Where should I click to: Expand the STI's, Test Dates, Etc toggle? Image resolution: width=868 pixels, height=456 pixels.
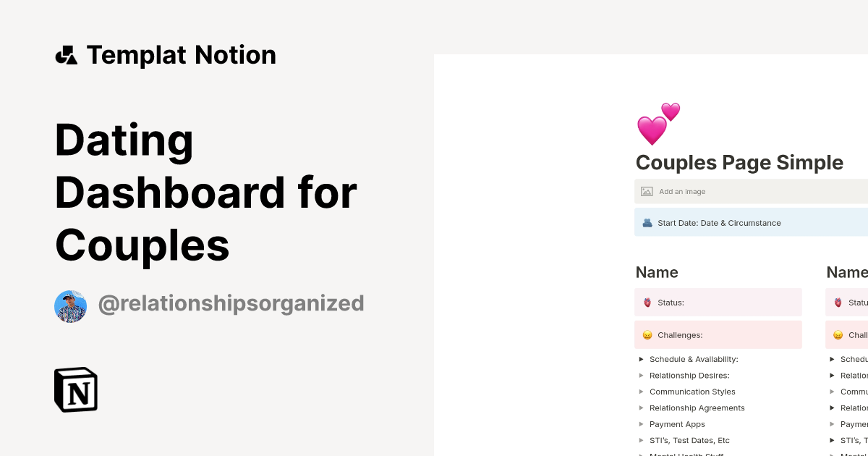(x=641, y=440)
